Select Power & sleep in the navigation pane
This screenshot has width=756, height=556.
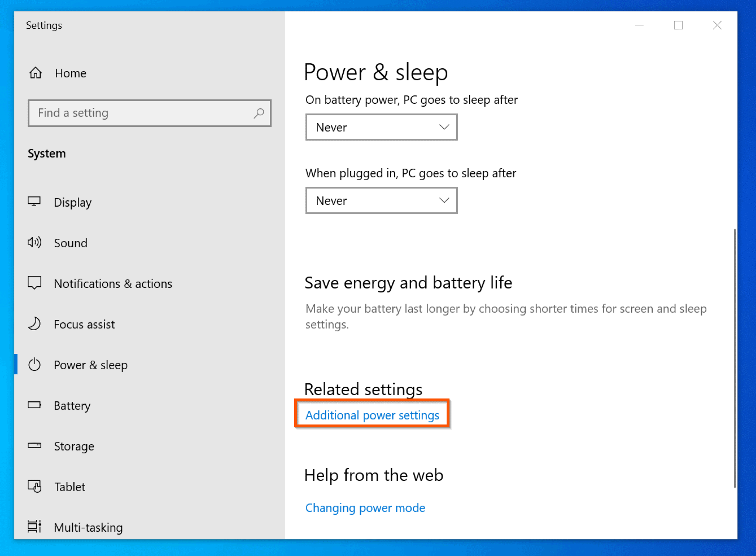click(91, 365)
